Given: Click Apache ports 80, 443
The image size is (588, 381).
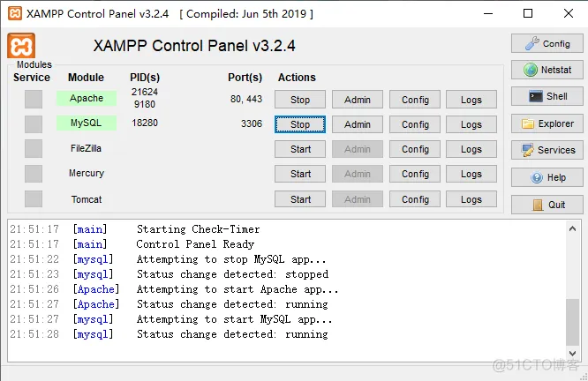Looking at the screenshot, I should point(246,99).
